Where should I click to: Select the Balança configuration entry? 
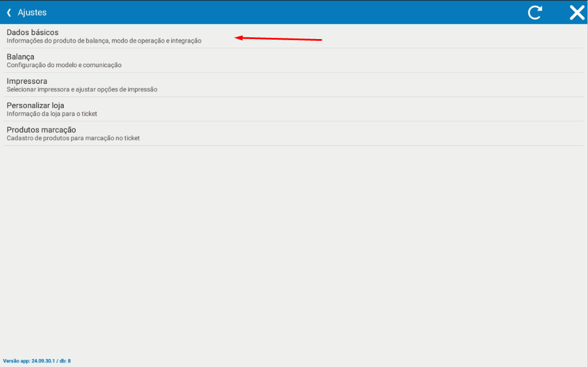click(x=21, y=57)
